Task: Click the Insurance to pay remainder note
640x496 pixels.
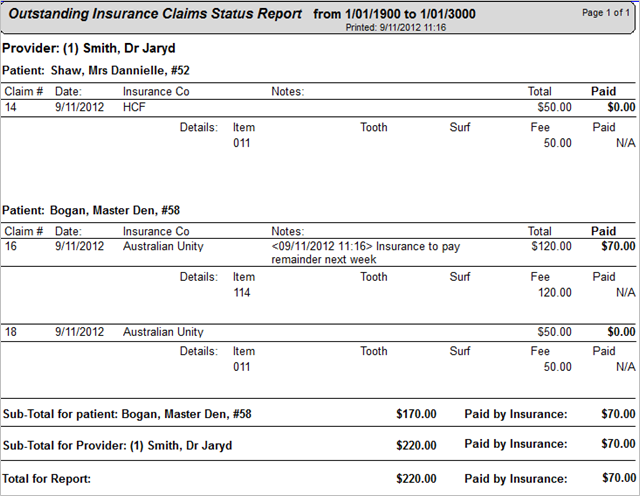Action: (x=366, y=253)
